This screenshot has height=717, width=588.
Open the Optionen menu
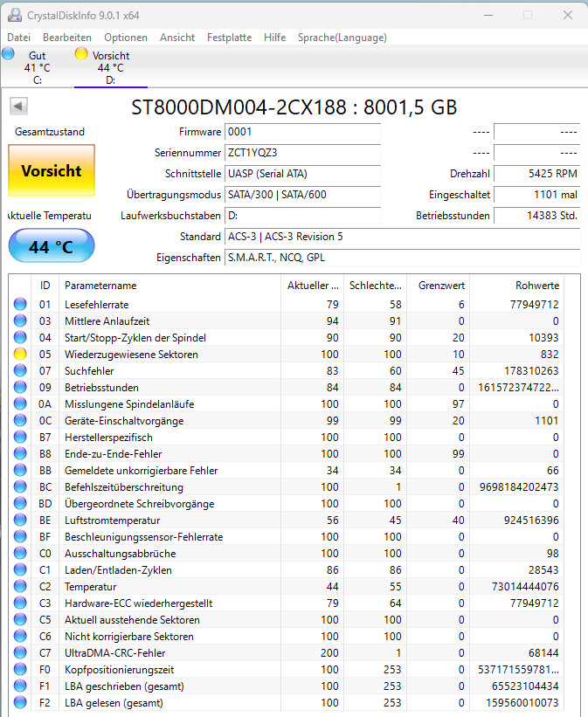(x=125, y=38)
